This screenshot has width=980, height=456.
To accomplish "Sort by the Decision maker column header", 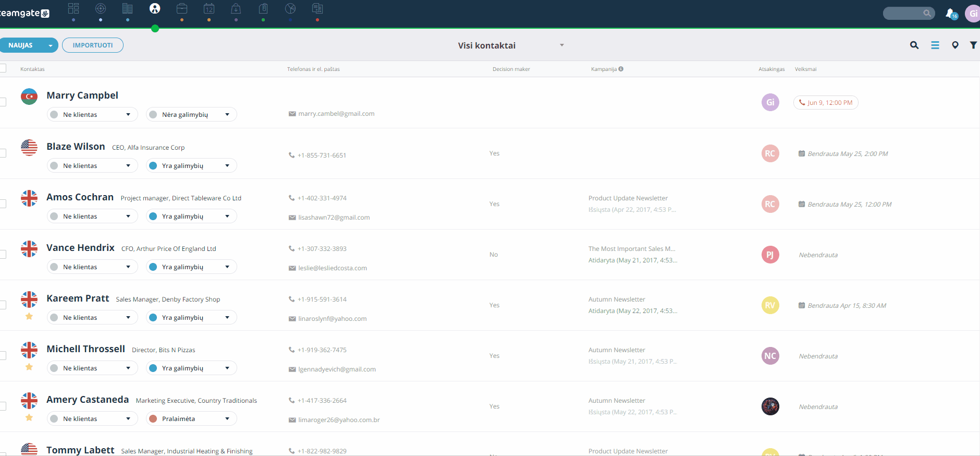I will coord(511,69).
